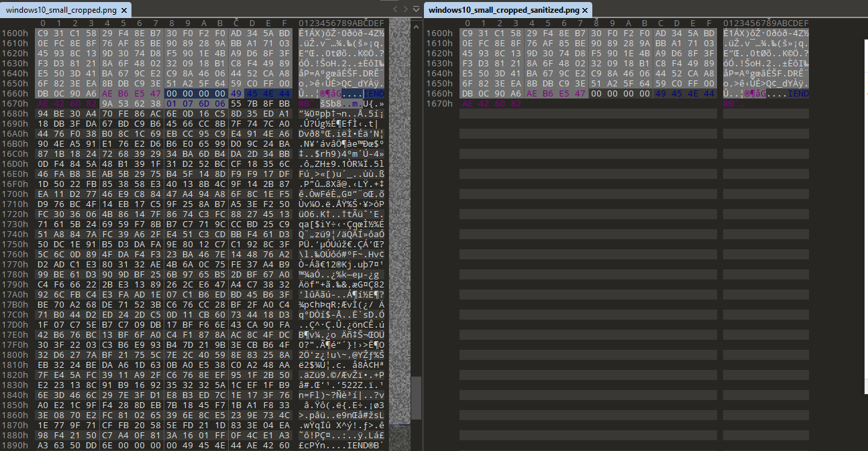Click the next tab right arrow
This screenshot has height=451, width=868.
point(406,9)
